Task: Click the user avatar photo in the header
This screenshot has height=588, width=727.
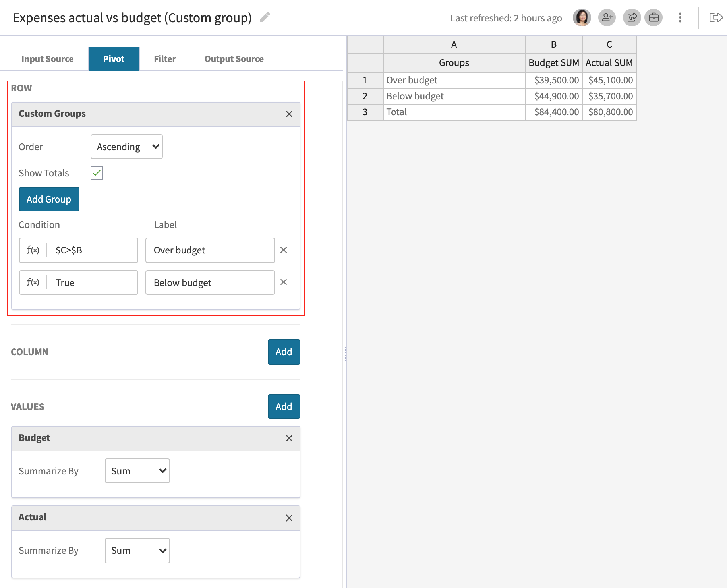Action: (x=582, y=17)
